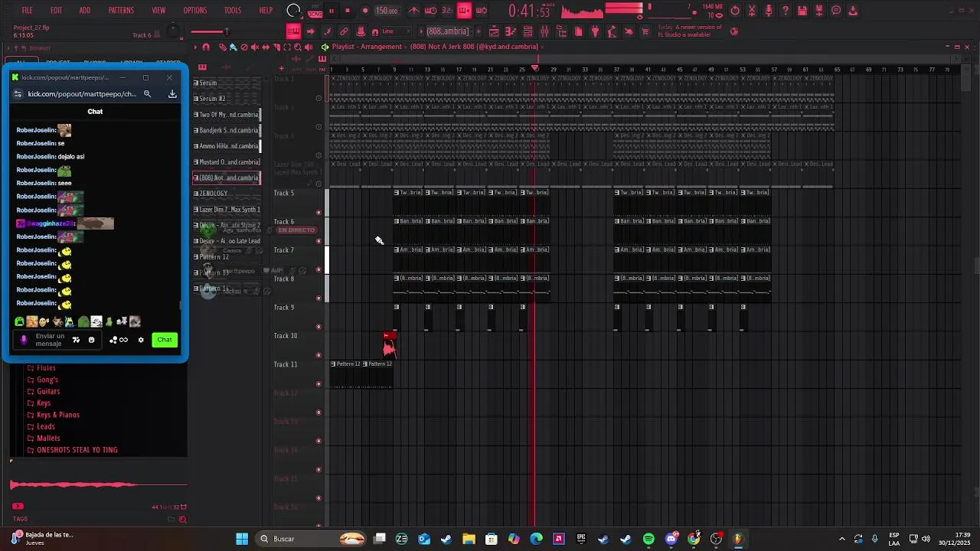Toggle mute dot for Track 5

[x=318, y=213]
